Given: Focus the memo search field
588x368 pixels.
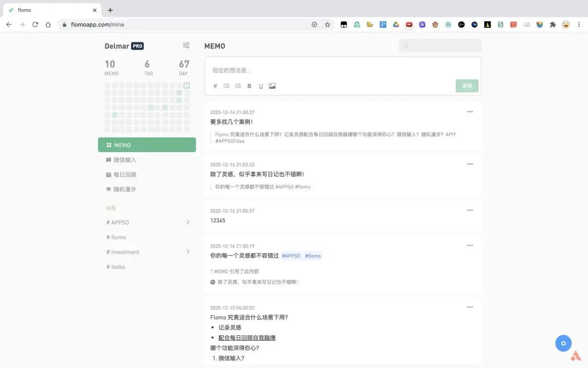Looking at the screenshot, I should tap(440, 45).
